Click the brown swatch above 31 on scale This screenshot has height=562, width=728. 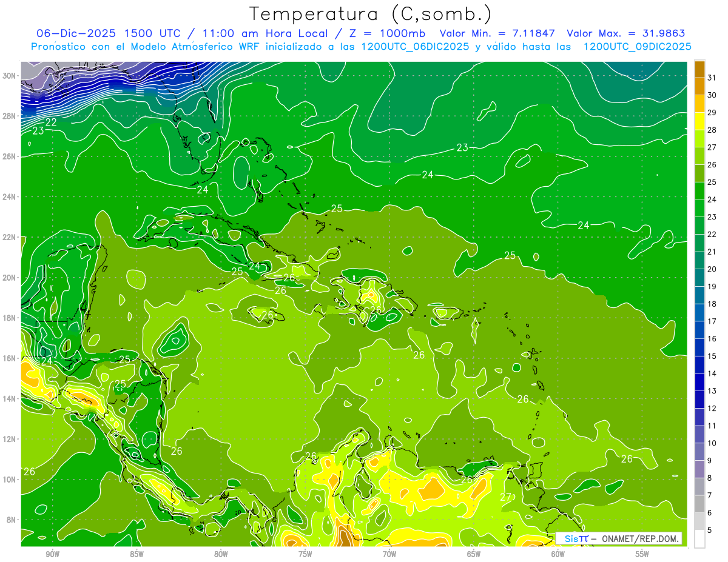coord(699,69)
